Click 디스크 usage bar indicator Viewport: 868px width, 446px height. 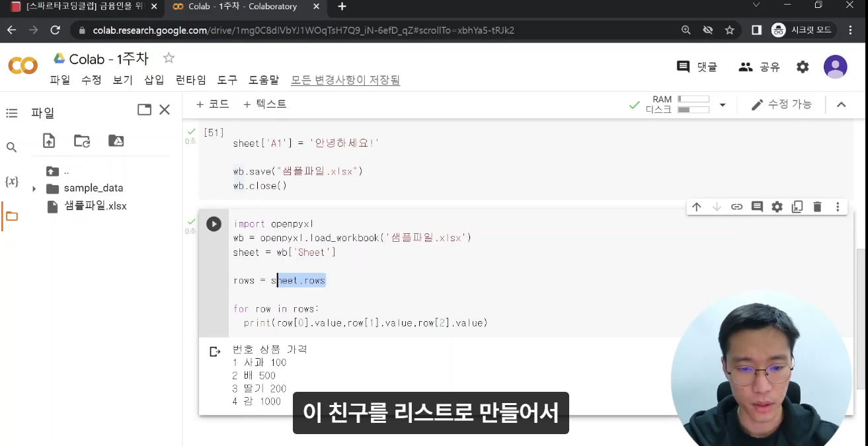693,110
